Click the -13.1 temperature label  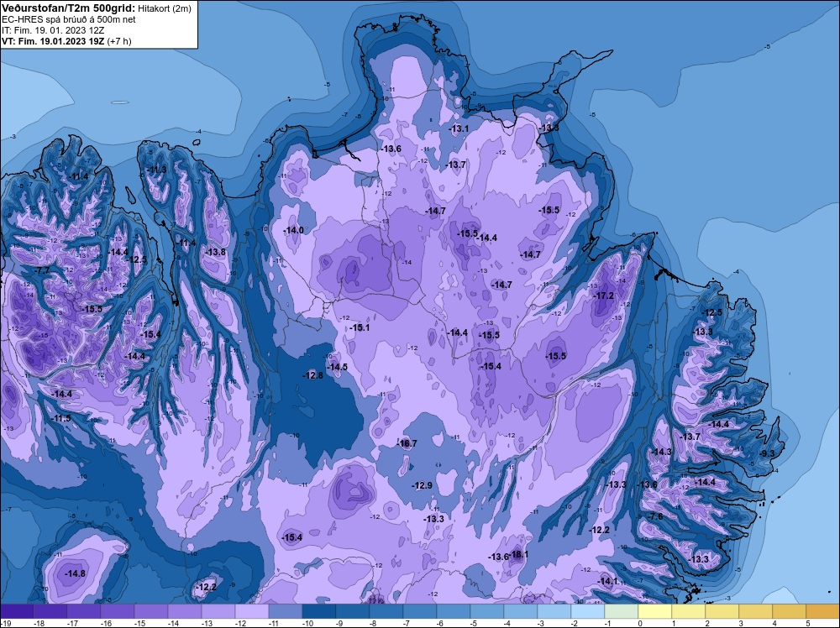pos(458,128)
